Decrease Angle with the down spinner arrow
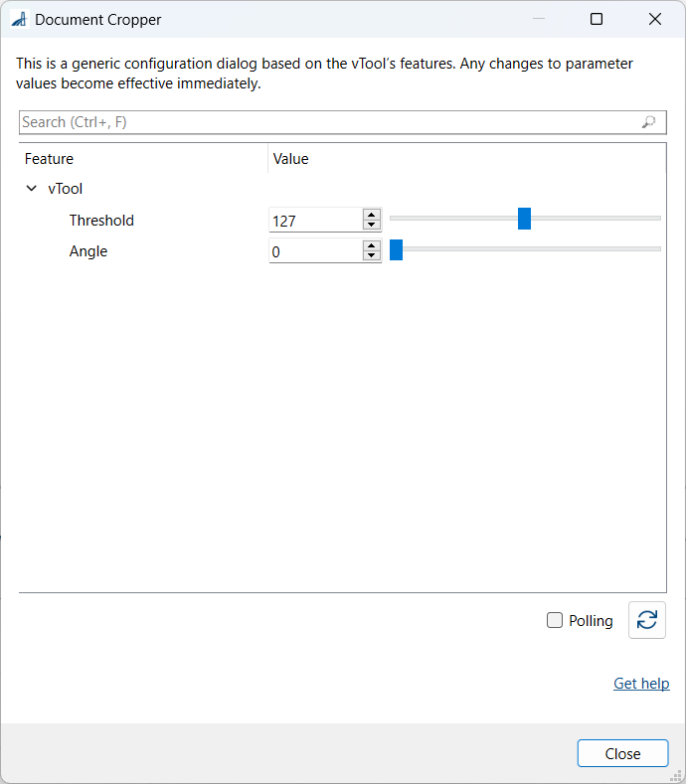The image size is (686, 784). (x=371, y=255)
